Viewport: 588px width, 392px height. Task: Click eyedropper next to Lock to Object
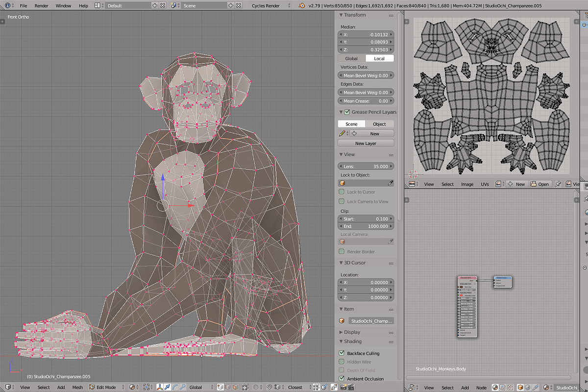[391, 183]
